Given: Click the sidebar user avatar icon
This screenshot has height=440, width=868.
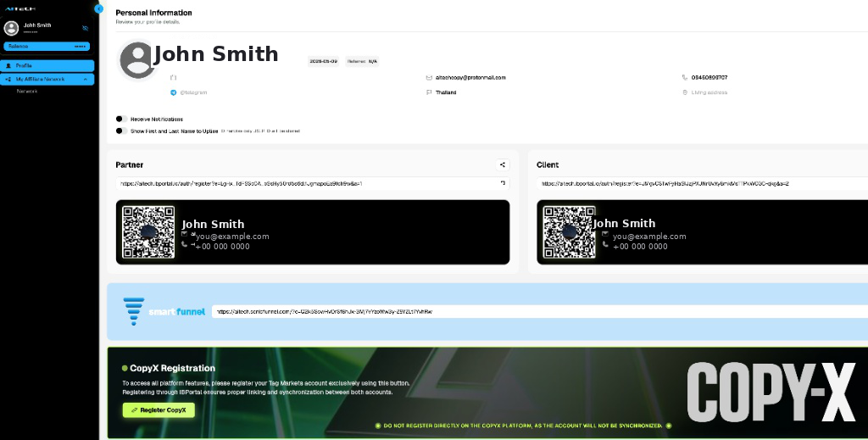Looking at the screenshot, I should click(x=11, y=28).
